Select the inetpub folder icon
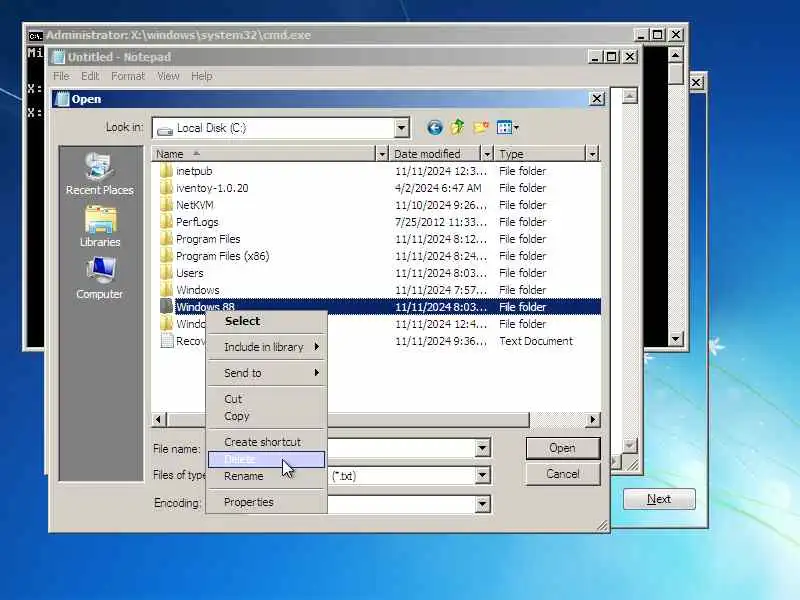Image resolution: width=800 pixels, height=600 pixels. 166,171
